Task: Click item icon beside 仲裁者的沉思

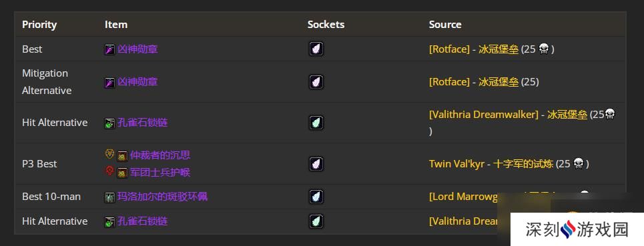Action: pos(122,156)
